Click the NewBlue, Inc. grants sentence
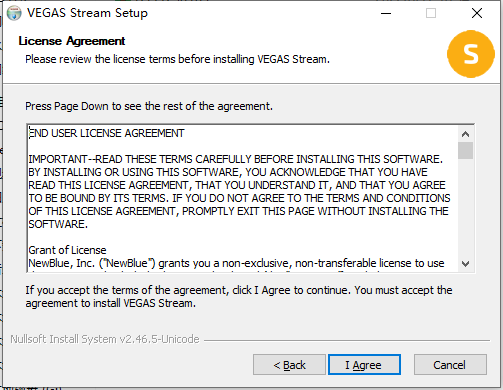Screen dimensions: 503x390 (236, 263)
